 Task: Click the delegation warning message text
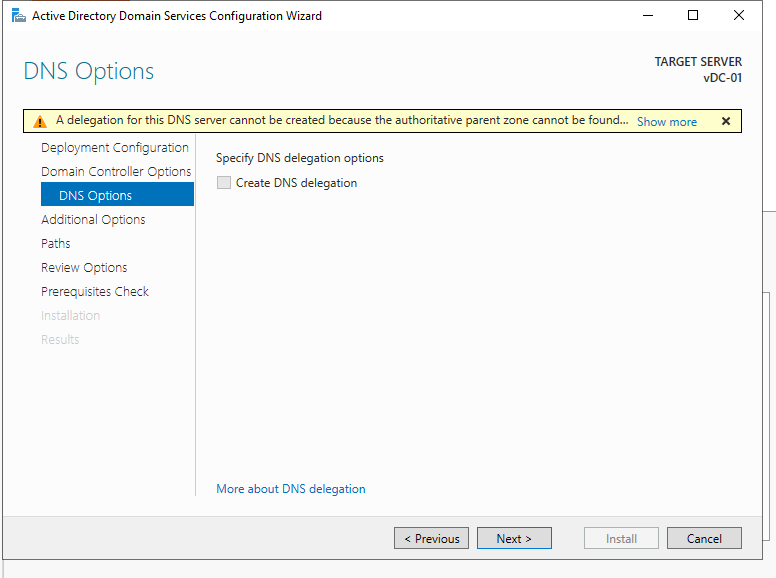click(x=342, y=120)
